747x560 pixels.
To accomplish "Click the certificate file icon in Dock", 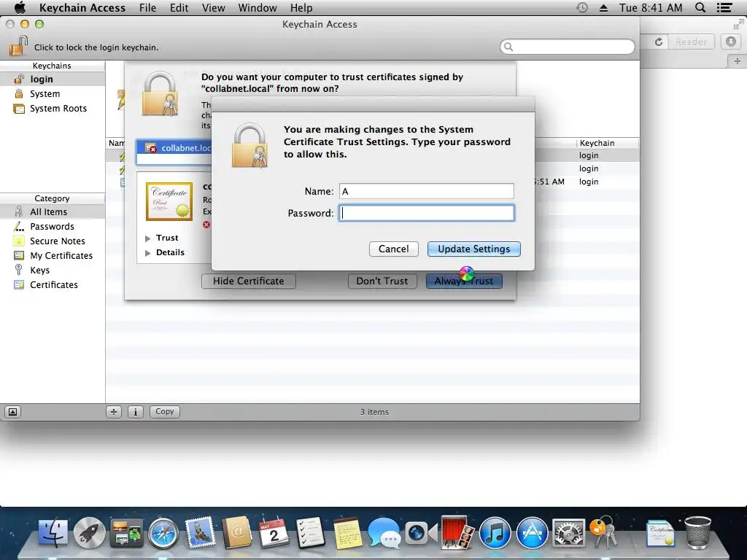I will tap(661, 534).
